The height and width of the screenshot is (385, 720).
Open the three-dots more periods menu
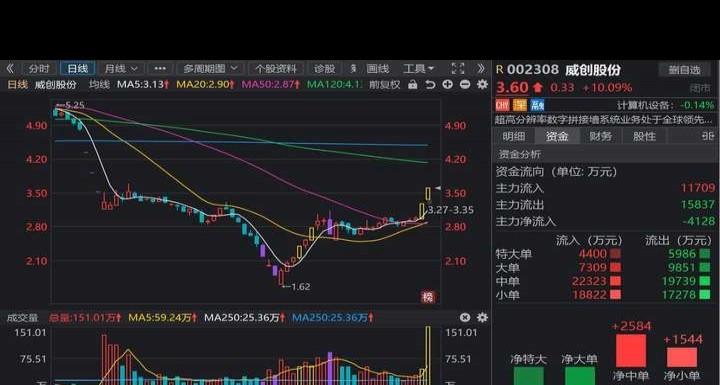(x=160, y=69)
